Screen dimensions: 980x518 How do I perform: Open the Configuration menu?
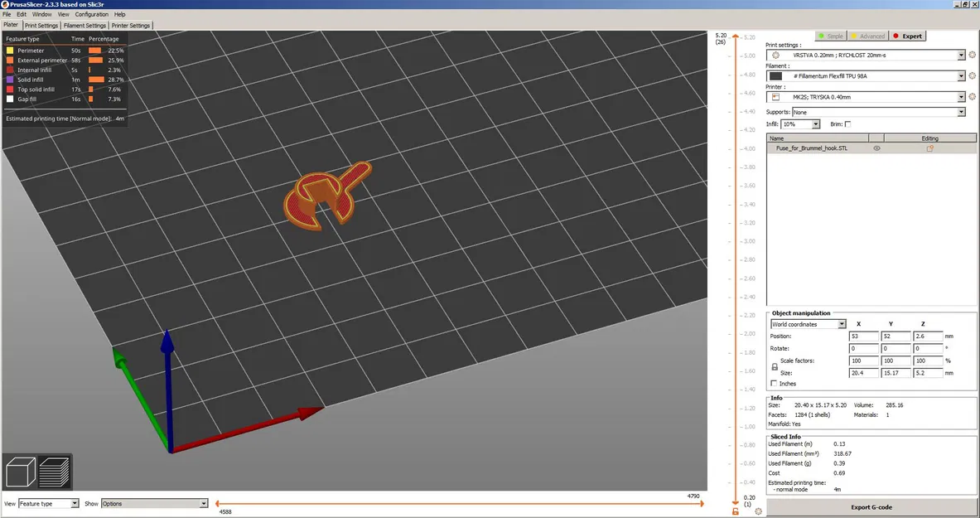pos(91,14)
